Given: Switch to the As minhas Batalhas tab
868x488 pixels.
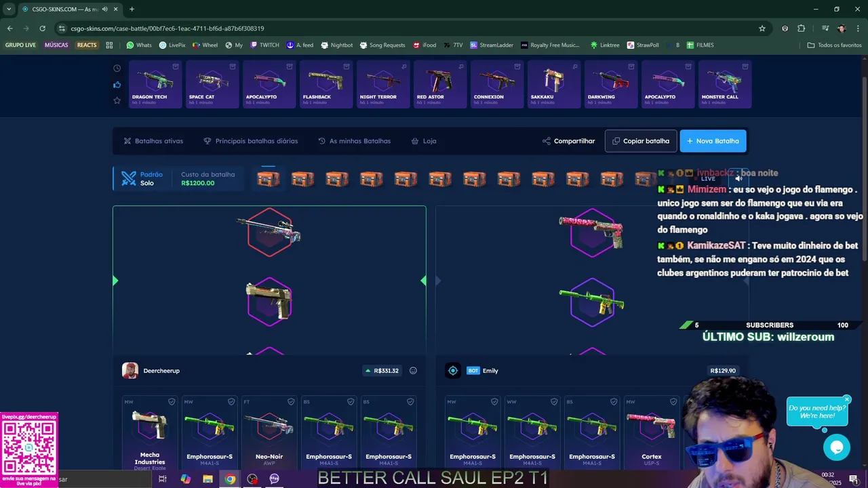Looking at the screenshot, I should coord(354,141).
